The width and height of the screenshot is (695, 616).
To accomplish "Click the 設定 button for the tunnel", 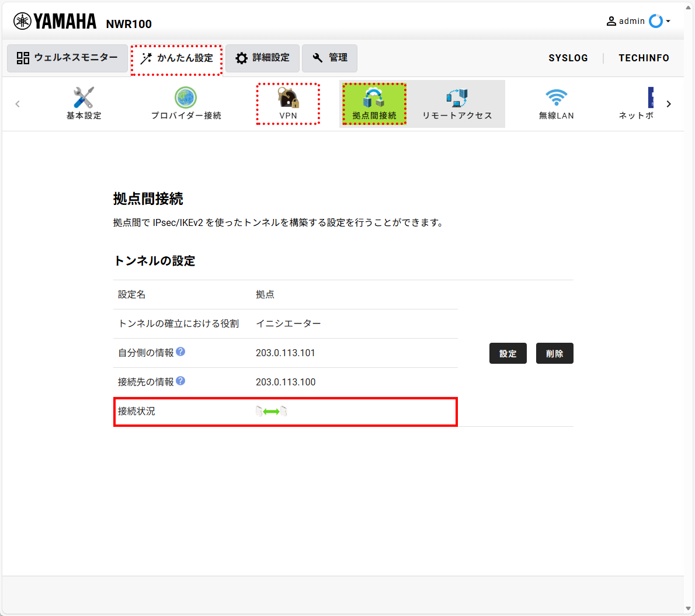I will pos(508,353).
